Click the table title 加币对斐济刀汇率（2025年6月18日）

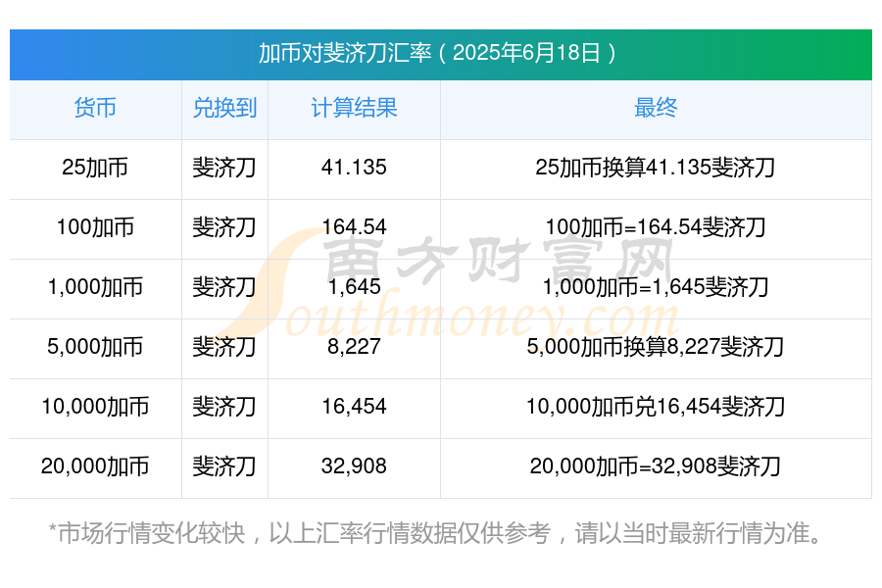(x=438, y=54)
